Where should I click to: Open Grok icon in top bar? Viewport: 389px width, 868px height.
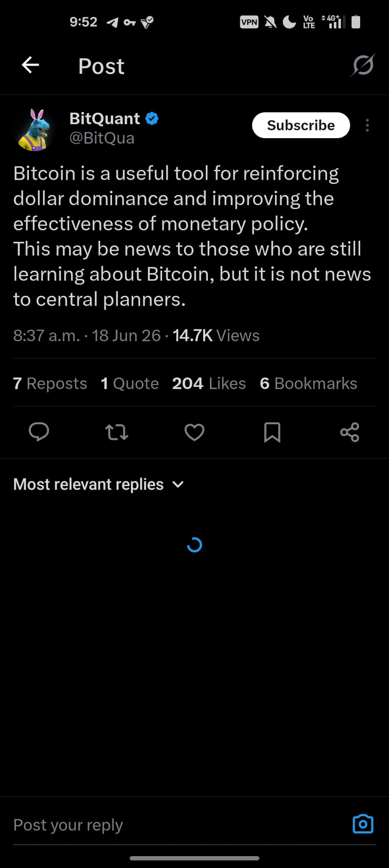pos(363,65)
